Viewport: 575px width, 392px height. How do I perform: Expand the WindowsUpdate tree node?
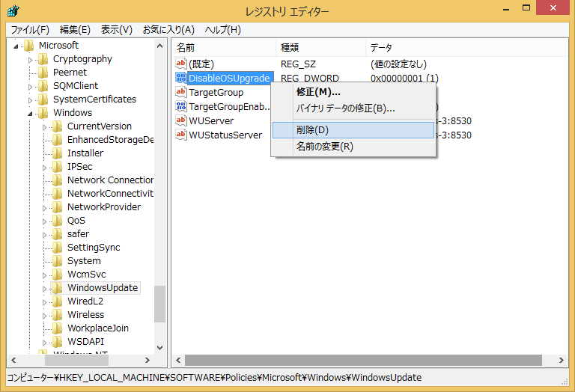[x=44, y=289]
